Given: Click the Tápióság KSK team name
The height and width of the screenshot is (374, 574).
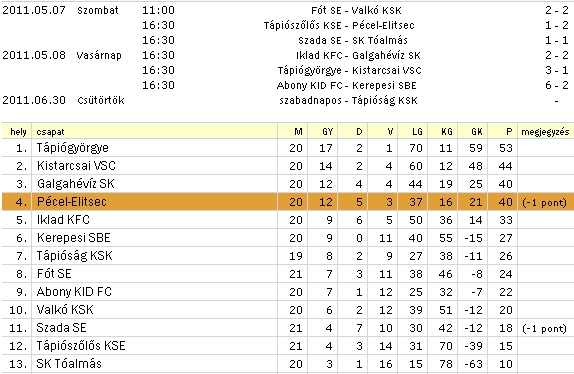Looking at the screenshot, I should (74, 255).
